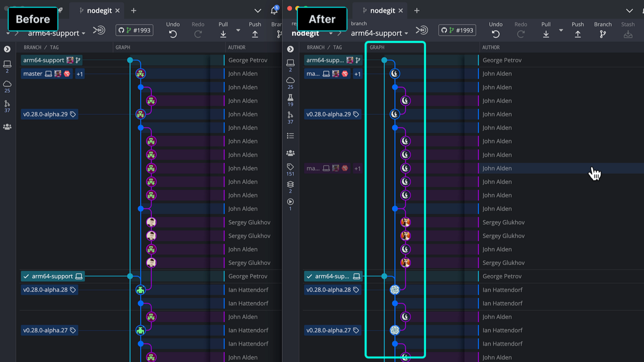This screenshot has width=644, height=362.
Task: Click Undo in the Before window toolbar
Action: click(173, 30)
